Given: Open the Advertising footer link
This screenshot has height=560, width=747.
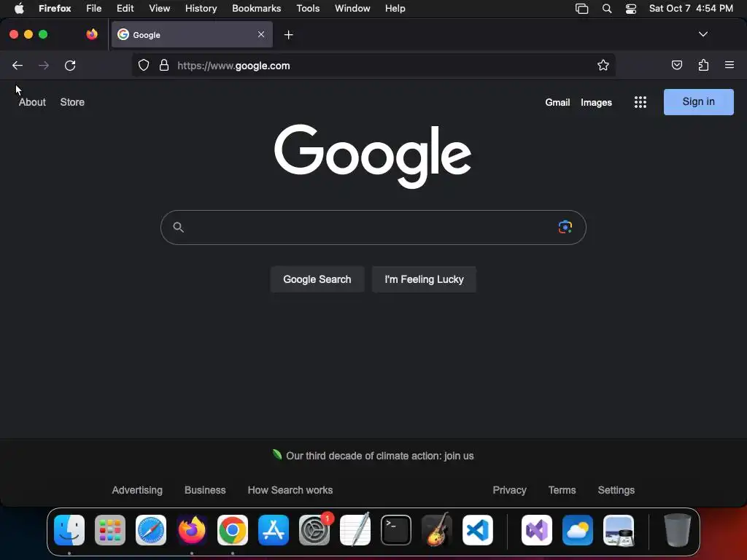Looking at the screenshot, I should (137, 490).
